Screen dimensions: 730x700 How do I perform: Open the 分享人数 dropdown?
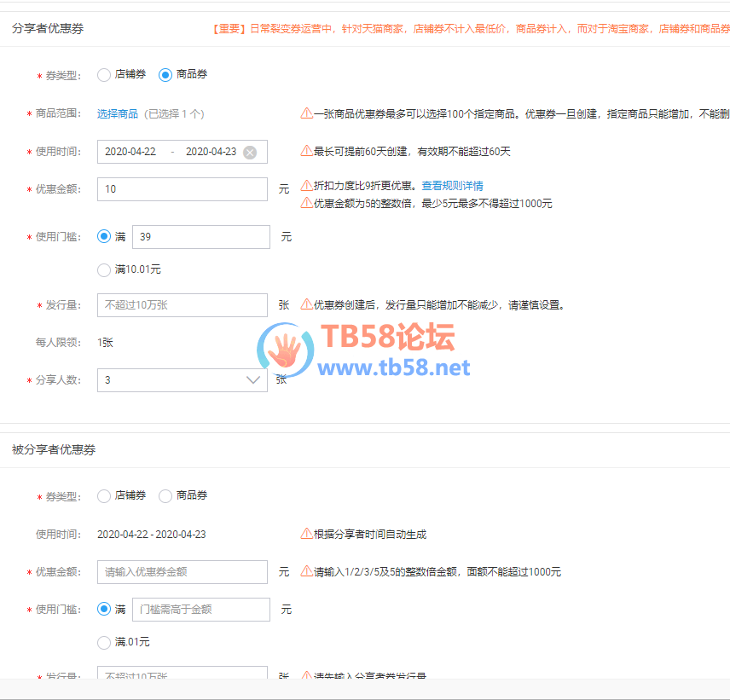(182, 380)
